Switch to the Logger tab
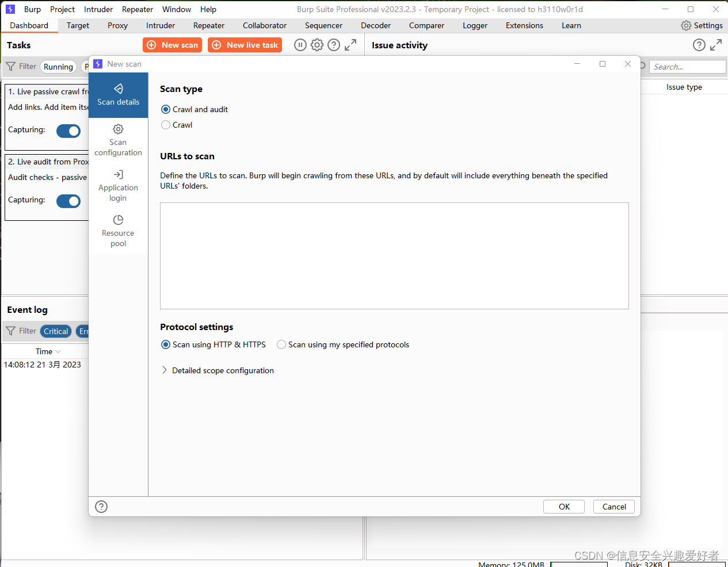Image resolution: width=728 pixels, height=567 pixels. 475,25
